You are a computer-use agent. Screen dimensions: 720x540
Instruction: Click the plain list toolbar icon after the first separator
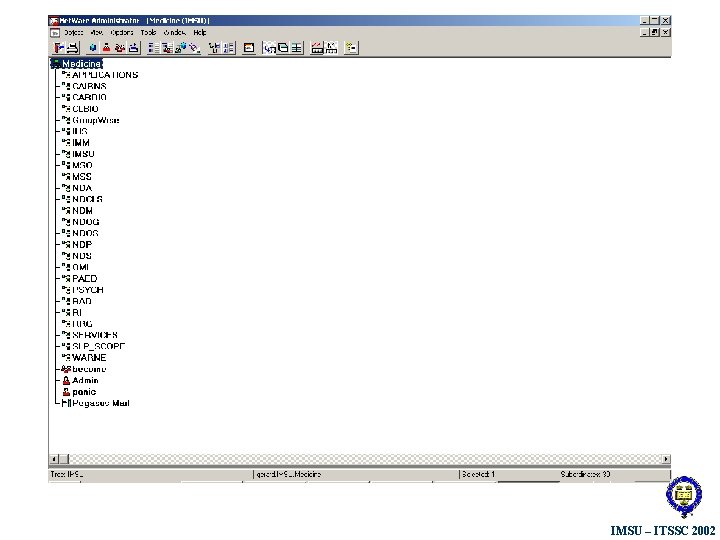click(153, 48)
